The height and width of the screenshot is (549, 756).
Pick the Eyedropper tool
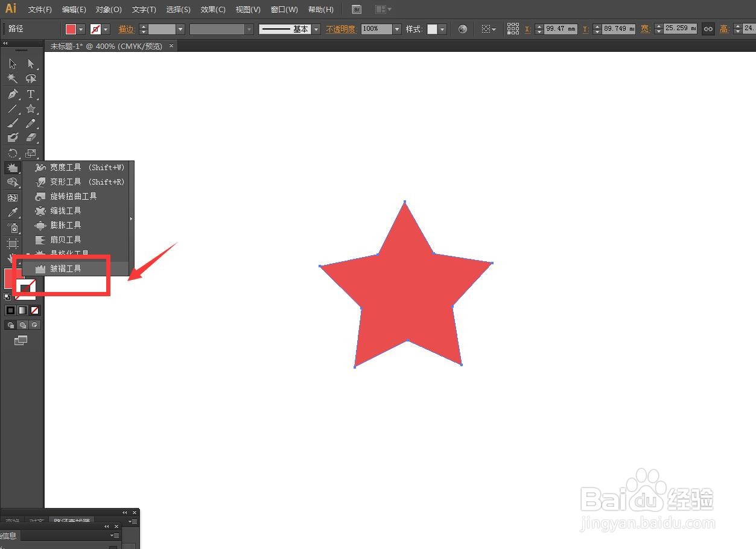(x=12, y=212)
